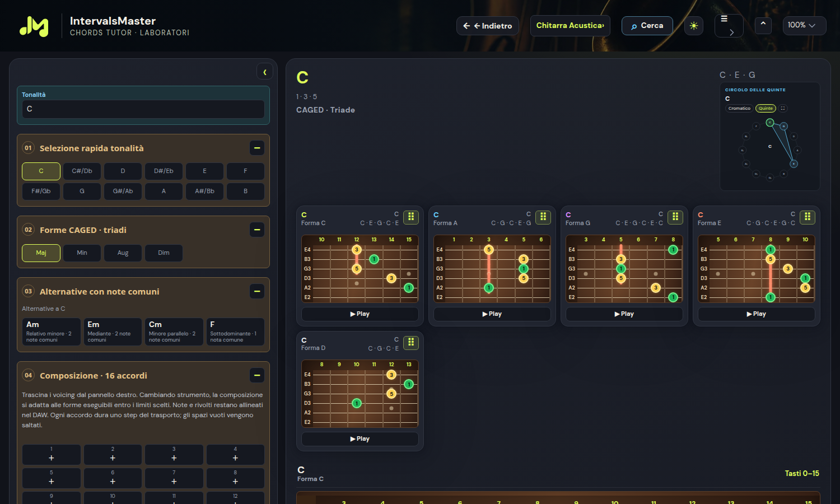Viewport: 840px width, 504px height.
Task: Click the IntervalsMaster logo icon
Action: (x=34, y=26)
